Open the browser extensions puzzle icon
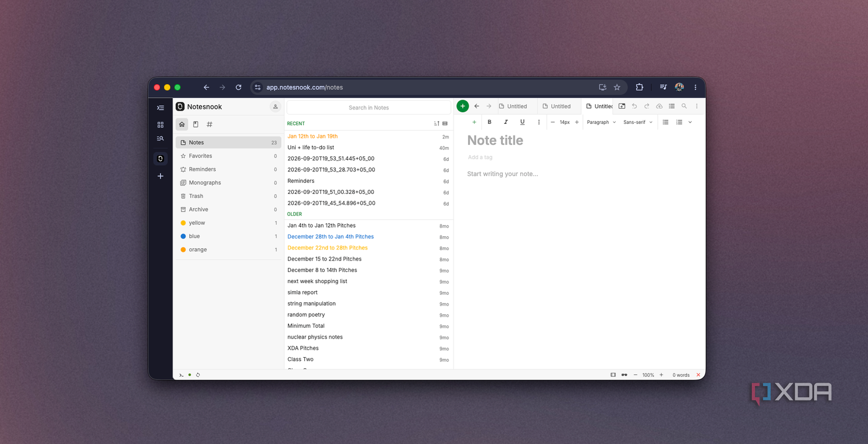 tap(639, 87)
